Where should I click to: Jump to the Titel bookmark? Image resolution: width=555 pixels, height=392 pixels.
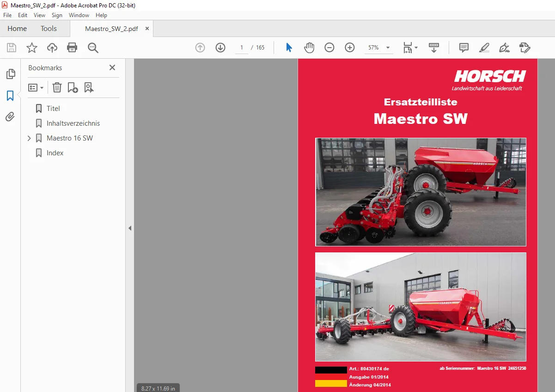click(x=53, y=109)
